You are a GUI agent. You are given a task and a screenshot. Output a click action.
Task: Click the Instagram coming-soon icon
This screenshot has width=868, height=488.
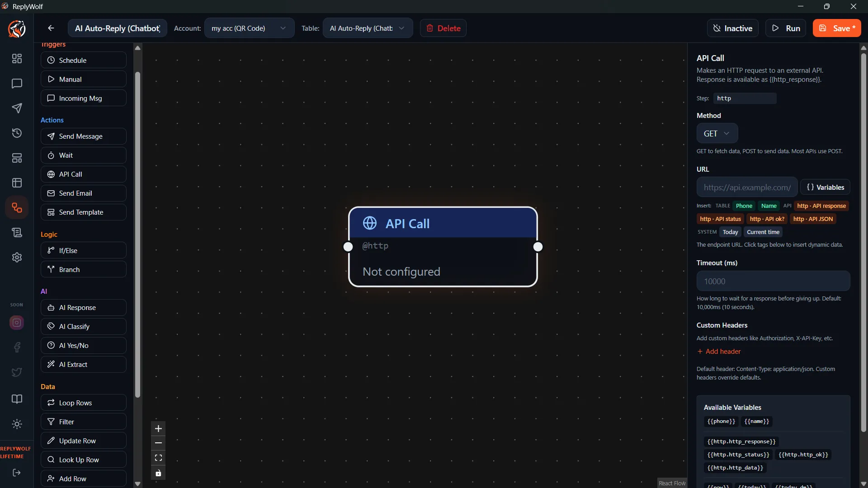17,323
